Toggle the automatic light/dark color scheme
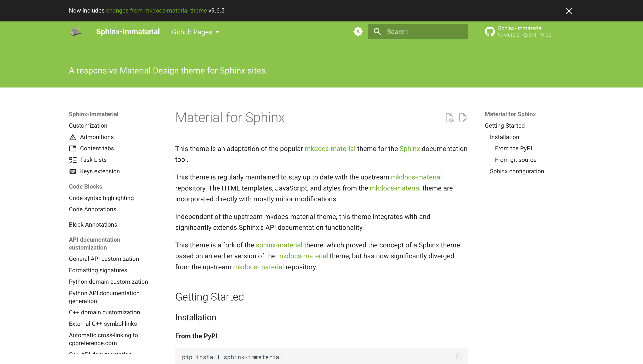This screenshot has width=643, height=364. click(358, 32)
